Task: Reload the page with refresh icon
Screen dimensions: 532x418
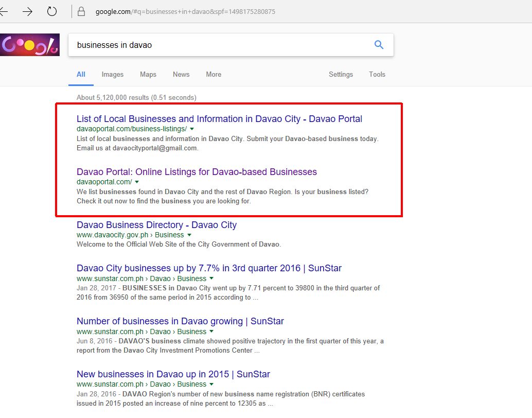Action: coord(52,11)
